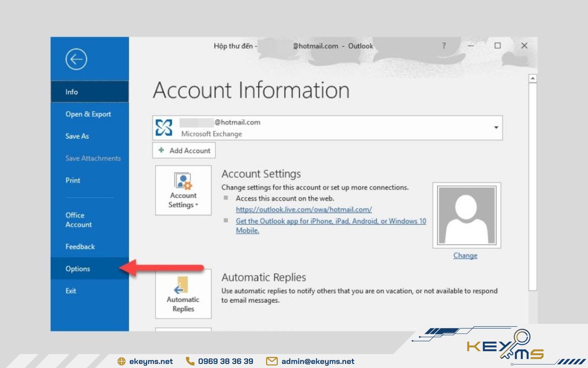Image resolution: width=588 pixels, height=368 pixels.
Task: Click the Automatic Replies button
Action: point(183,294)
